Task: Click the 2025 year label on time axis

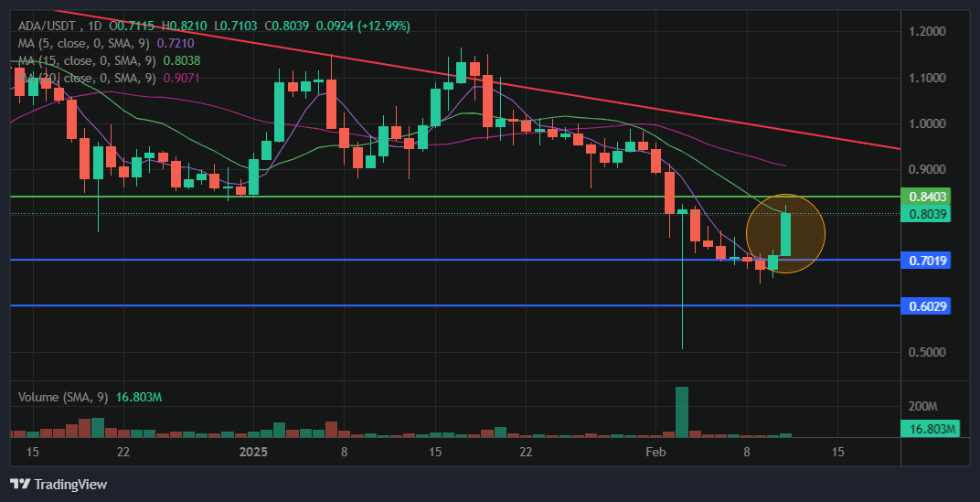Action: [252, 452]
